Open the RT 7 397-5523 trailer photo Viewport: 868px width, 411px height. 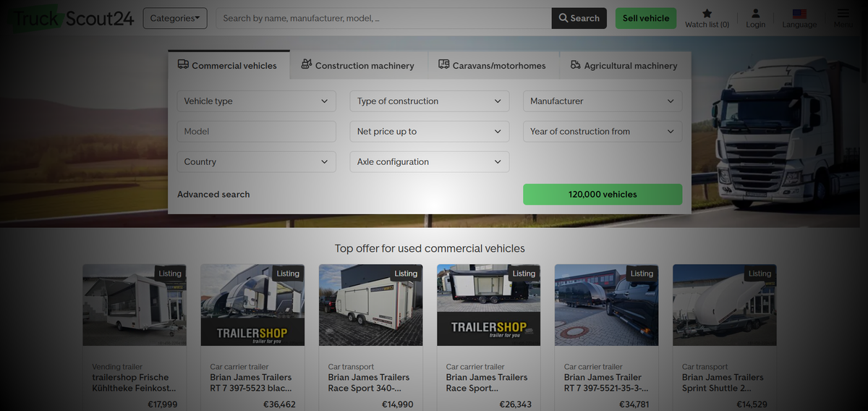click(252, 305)
